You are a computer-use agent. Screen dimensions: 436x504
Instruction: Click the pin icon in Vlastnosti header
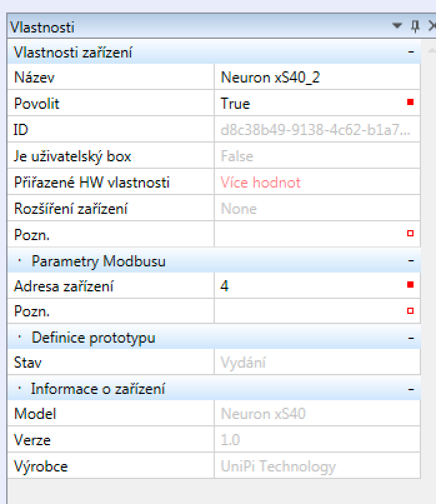[415, 26]
